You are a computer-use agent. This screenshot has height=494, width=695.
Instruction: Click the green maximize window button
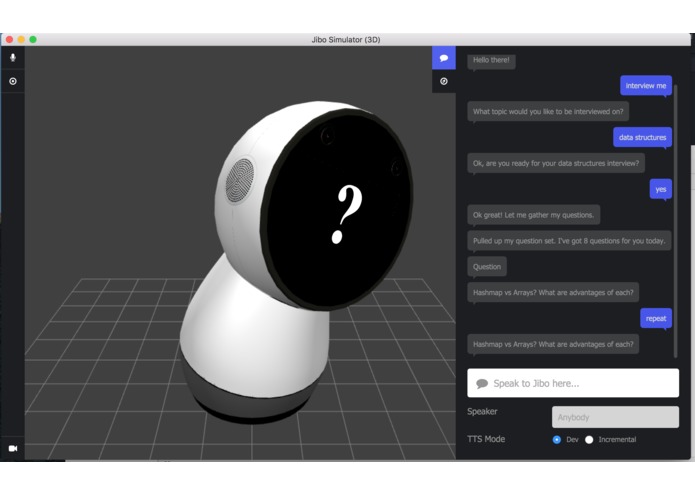pos(33,39)
